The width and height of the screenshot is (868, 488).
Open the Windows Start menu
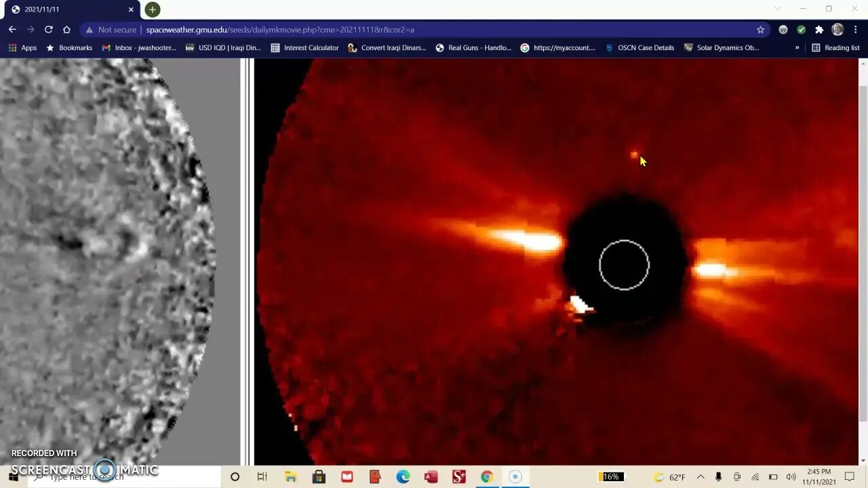(x=14, y=476)
